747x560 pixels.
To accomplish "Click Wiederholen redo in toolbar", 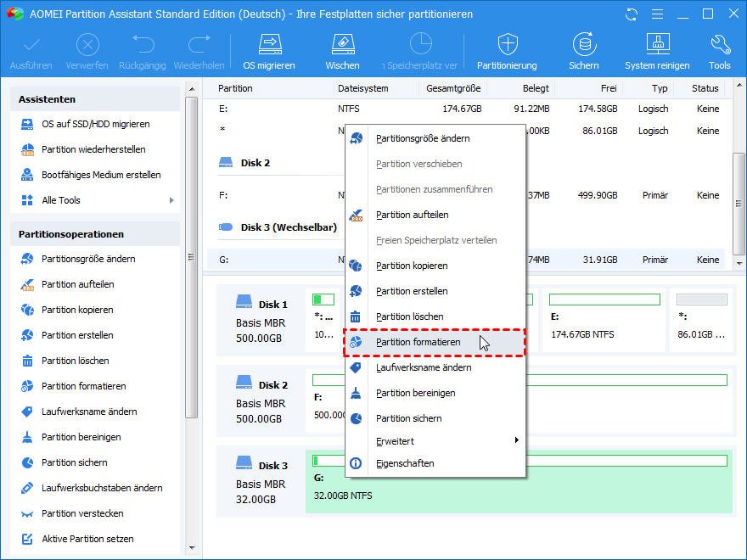I will (199, 52).
